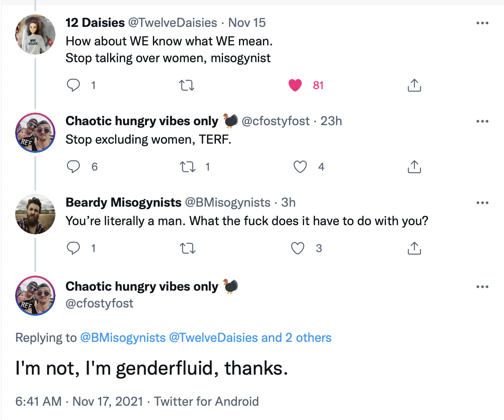Like the "Stop excluding women, TERF" tweet

point(299,167)
